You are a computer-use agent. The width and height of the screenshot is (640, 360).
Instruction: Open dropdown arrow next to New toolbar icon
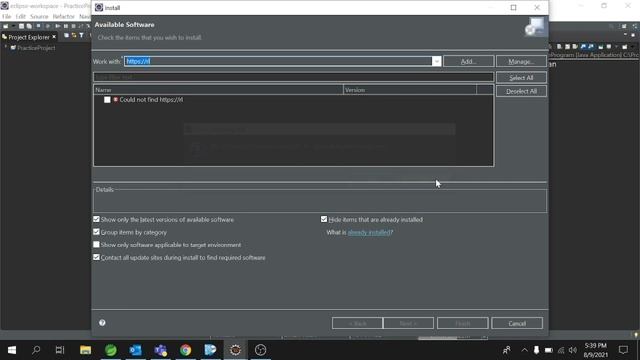tap(13, 26)
